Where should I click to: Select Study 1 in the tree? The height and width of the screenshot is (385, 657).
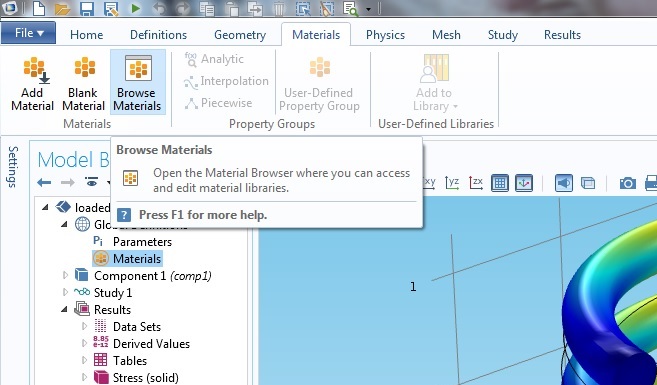(x=113, y=292)
